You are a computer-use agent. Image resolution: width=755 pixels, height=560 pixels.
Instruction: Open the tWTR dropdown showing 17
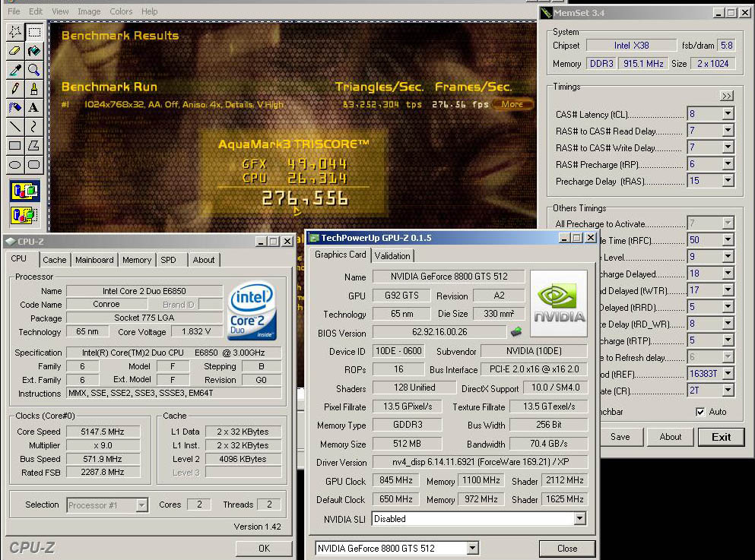(728, 290)
